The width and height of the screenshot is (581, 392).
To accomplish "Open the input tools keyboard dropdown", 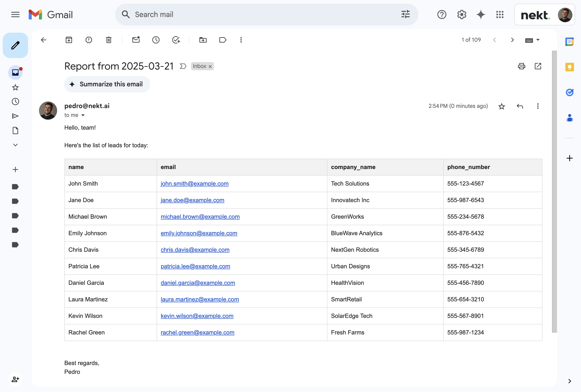I will [538, 40].
